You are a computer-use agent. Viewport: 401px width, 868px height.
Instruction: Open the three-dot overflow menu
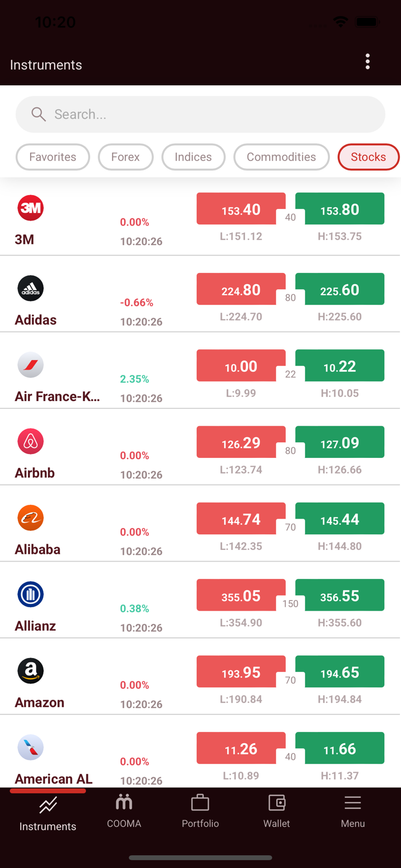point(368,62)
